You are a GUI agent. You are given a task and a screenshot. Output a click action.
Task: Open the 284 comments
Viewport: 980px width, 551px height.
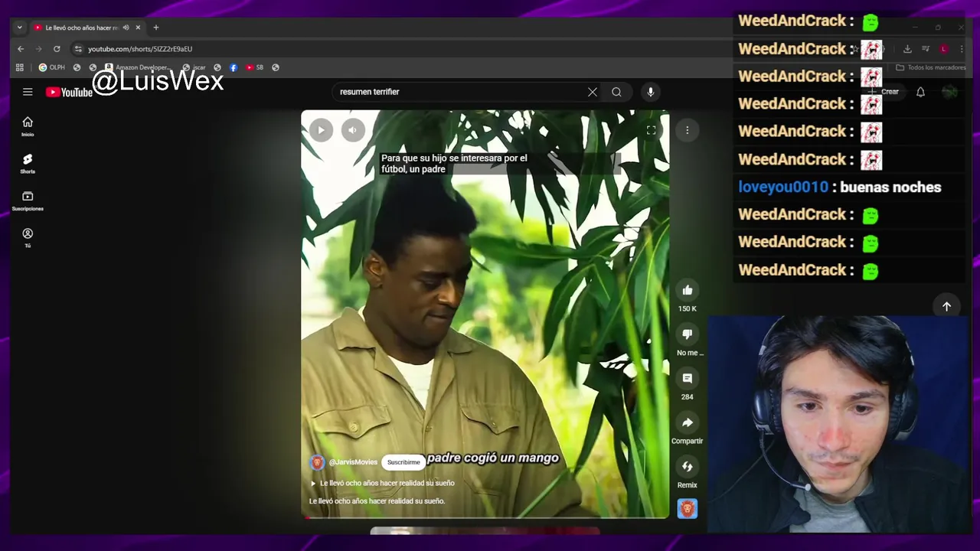coord(688,379)
